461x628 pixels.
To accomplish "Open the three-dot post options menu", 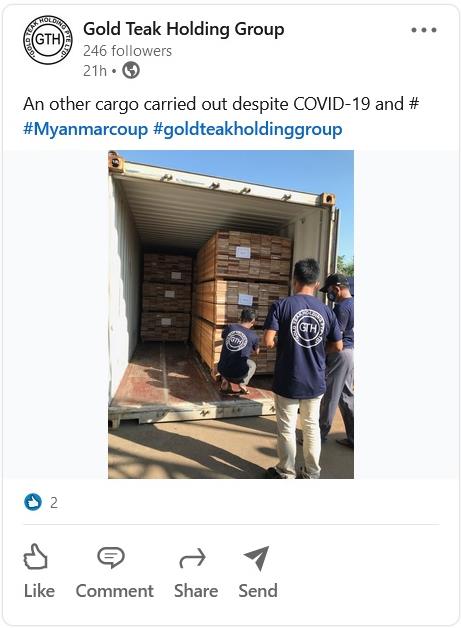I will pos(424,30).
